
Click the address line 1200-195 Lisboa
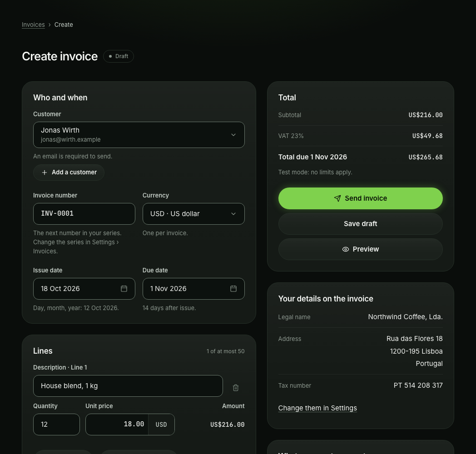click(x=416, y=351)
